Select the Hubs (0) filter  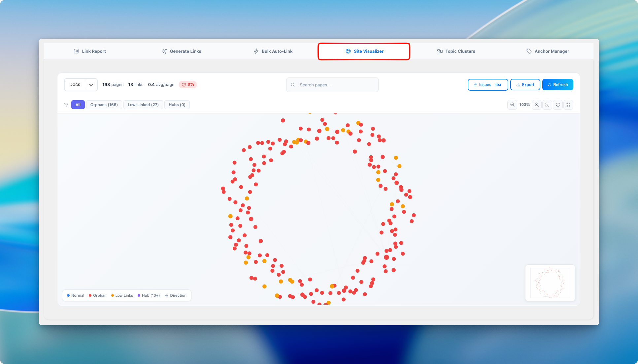[177, 105]
